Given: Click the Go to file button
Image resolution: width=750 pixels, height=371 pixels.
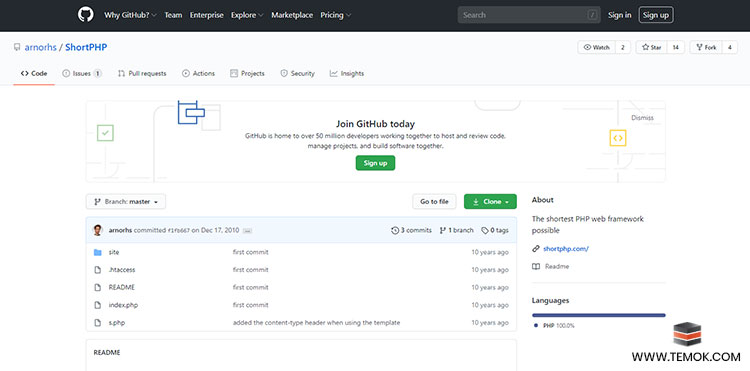Looking at the screenshot, I should pyautogui.click(x=434, y=202).
